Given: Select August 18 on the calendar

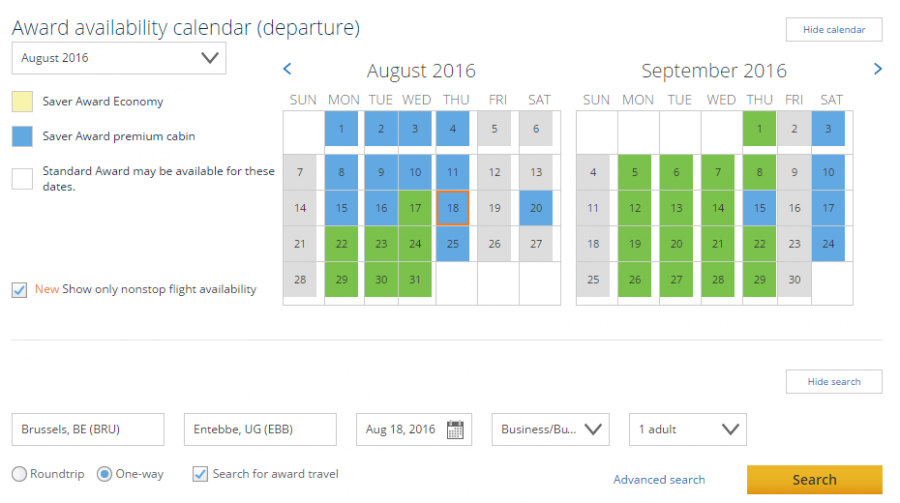Looking at the screenshot, I should (x=453, y=208).
